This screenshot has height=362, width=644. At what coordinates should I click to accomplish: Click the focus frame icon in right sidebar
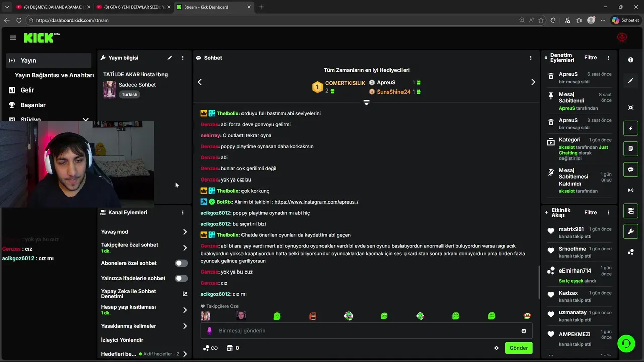(631, 108)
